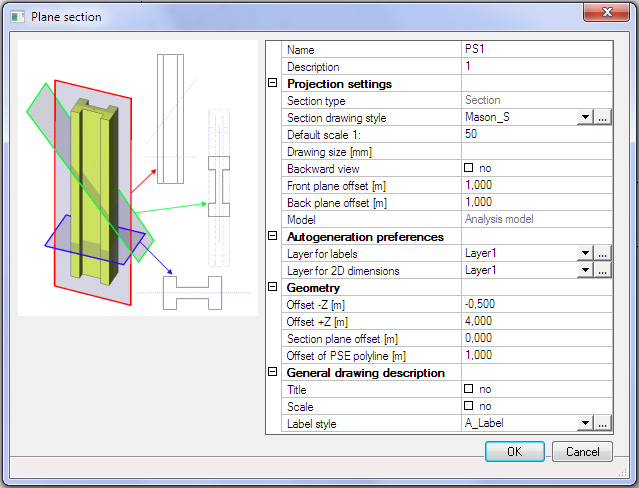Click the Name field containing PS1
639x488 pixels.
click(536, 50)
